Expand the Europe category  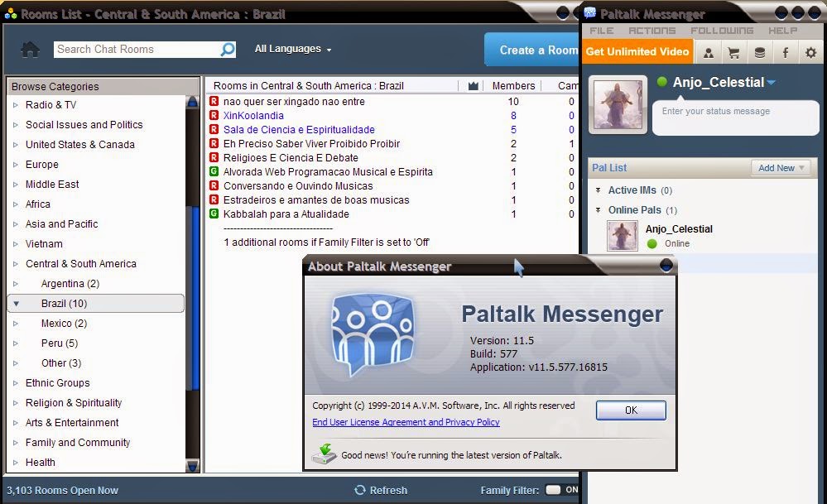(x=15, y=165)
